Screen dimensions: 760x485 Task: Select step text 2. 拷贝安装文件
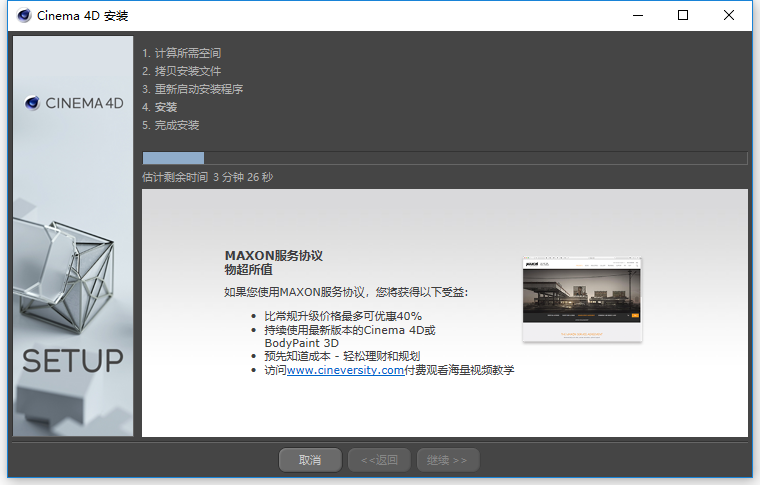[181, 71]
